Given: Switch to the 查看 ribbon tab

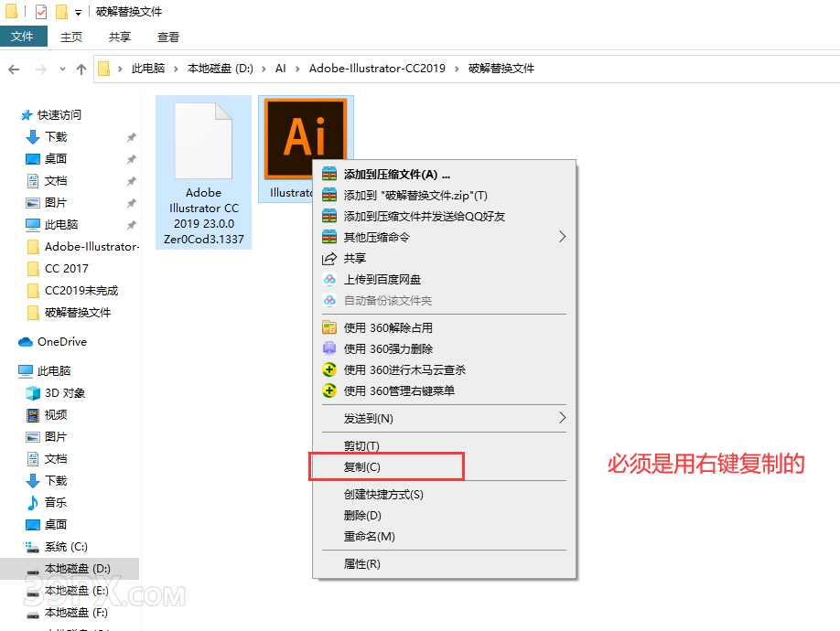Looking at the screenshot, I should (167, 37).
